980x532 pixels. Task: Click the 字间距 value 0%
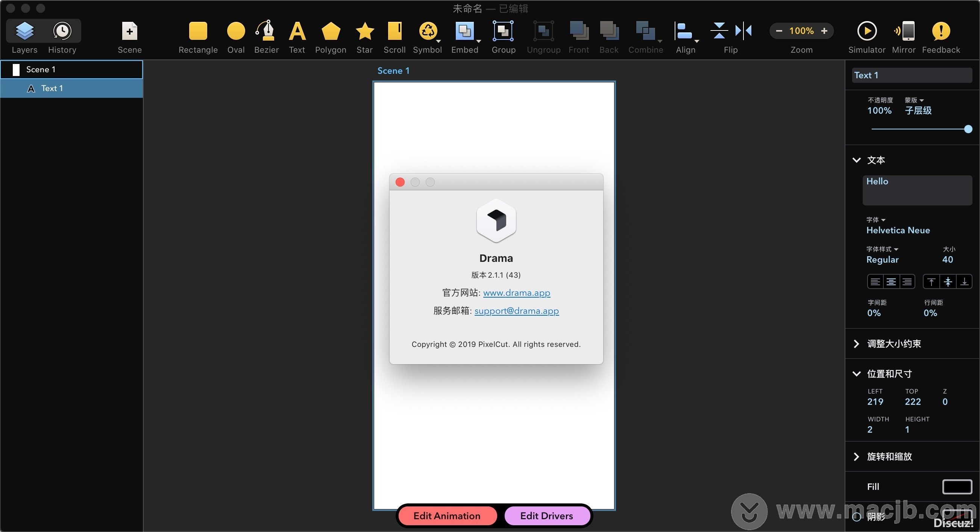(874, 313)
